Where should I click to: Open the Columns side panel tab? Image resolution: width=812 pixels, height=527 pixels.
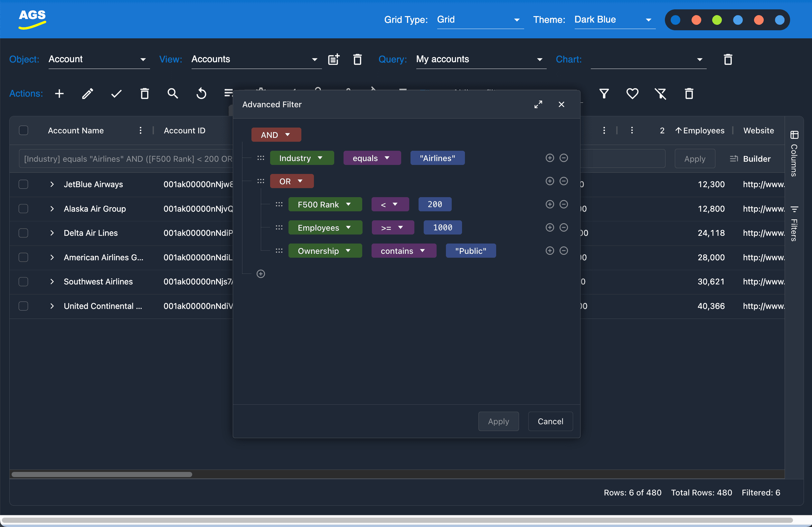794,154
